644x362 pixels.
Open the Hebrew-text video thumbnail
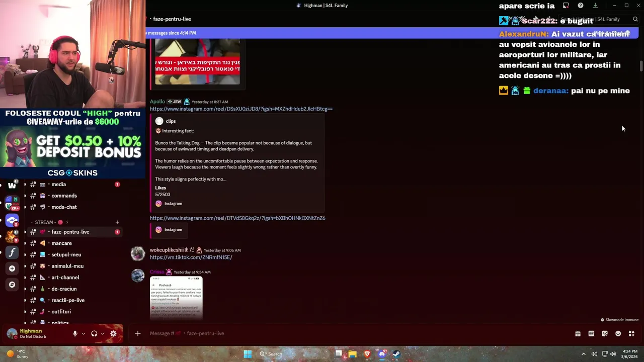pyautogui.click(x=197, y=62)
